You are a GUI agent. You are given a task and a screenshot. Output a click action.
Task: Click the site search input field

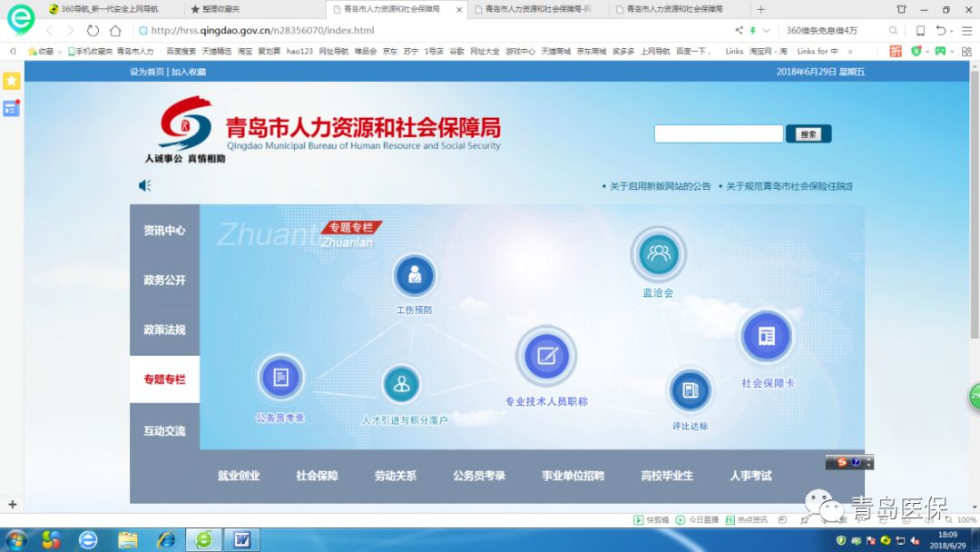click(718, 134)
